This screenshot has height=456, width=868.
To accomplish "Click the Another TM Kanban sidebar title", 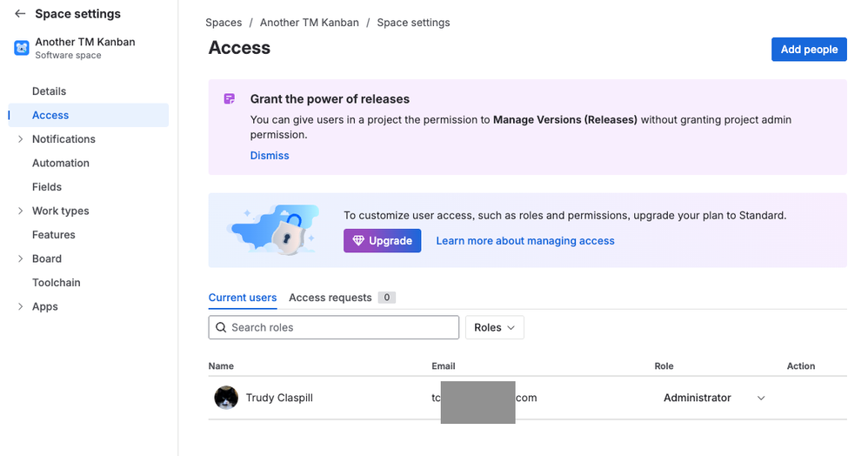I will click(85, 42).
